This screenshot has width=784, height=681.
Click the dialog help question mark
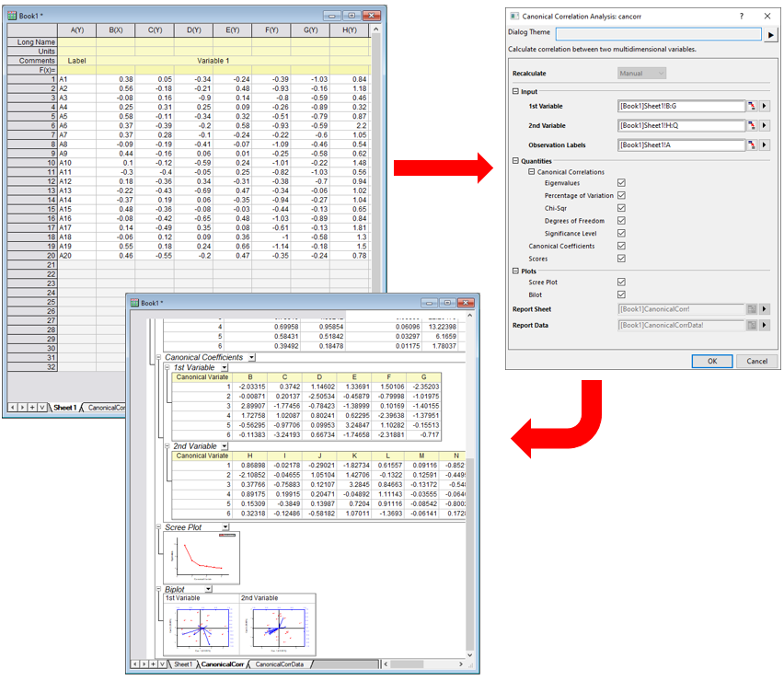pos(743,16)
